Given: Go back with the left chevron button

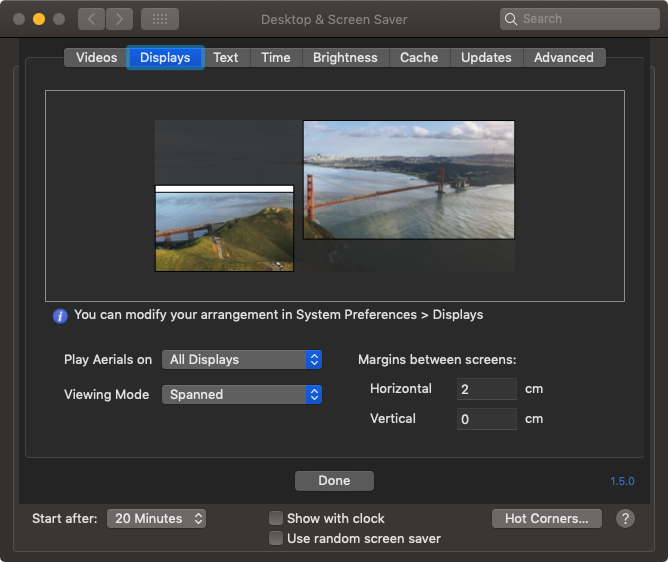Looking at the screenshot, I should click(x=91, y=19).
